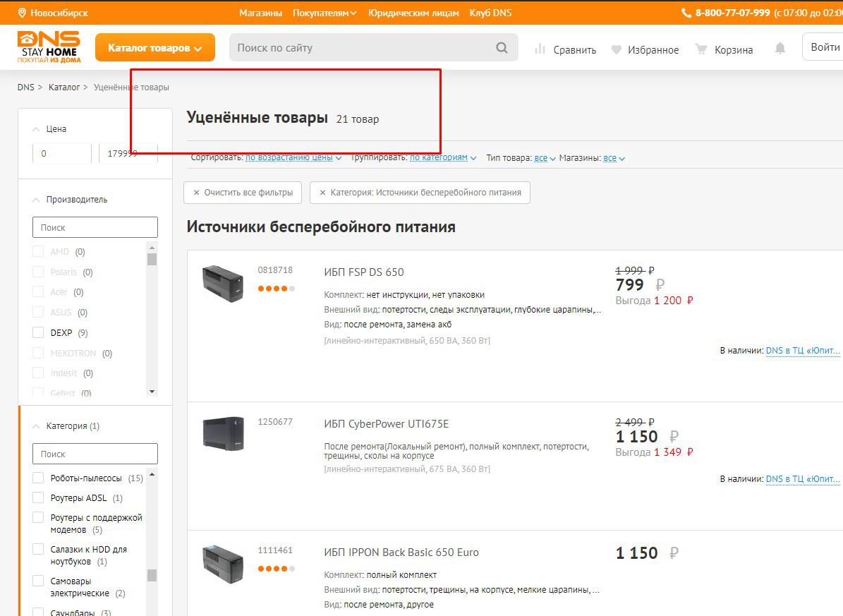Click X icon on Очистить все фильтры

pyautogui.click(x=196, y=193)
